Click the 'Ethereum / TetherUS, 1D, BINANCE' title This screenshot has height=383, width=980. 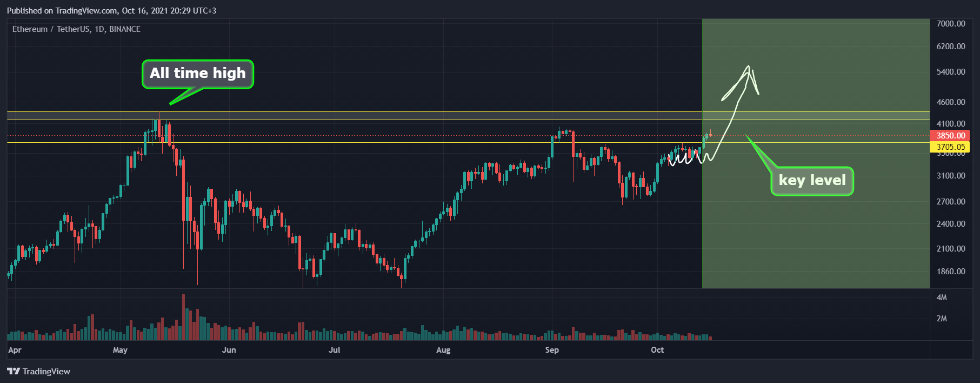click(x=76, y=29)
